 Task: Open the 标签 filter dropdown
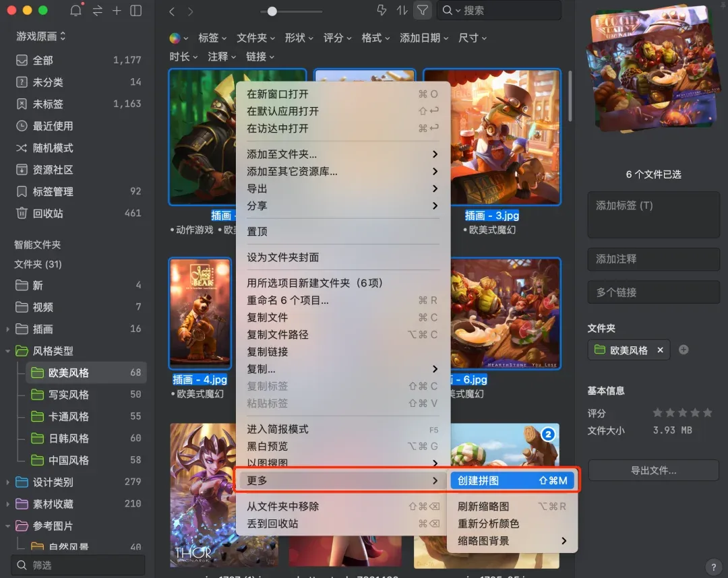pyautogui.click(x=212, y=38)
